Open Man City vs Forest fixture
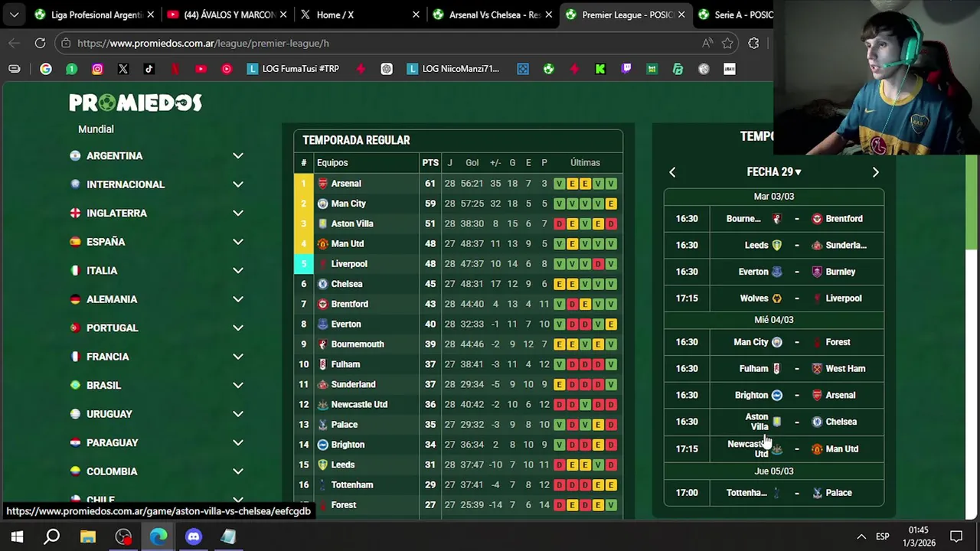Viewport: 980px width, 551px height. pos(774,342)
